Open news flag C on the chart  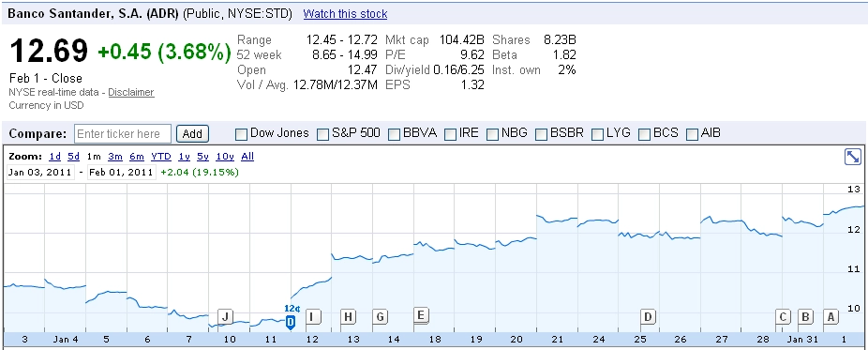click(x=782, y=316)
